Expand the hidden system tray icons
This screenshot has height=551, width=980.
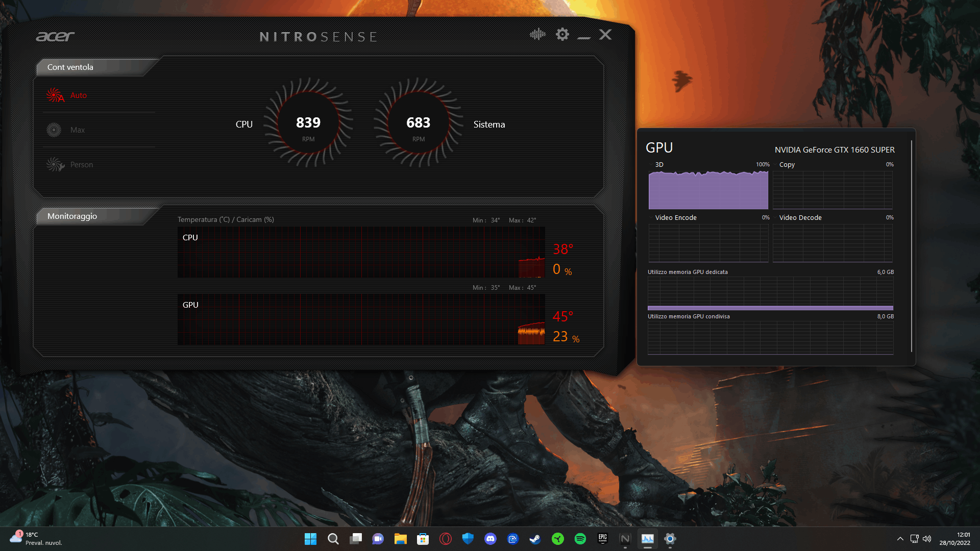pyautogui.click(x=900, y=539)
